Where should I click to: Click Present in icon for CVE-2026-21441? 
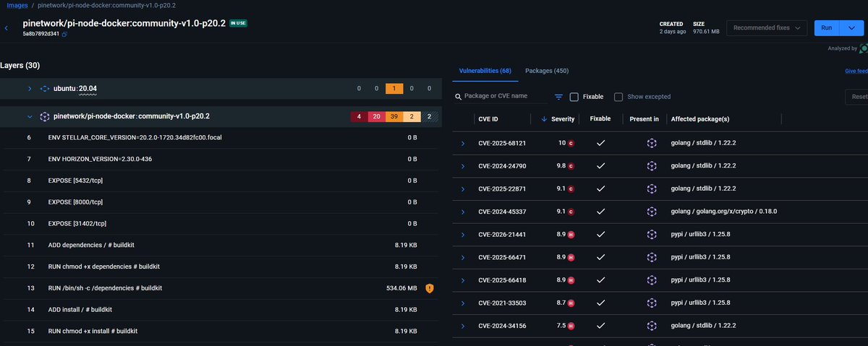pos(651,235)
